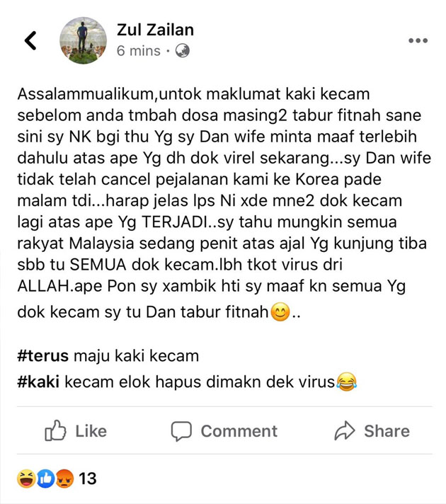
Task: Click the speech bubble Comment icon
Action: point(181,431)
